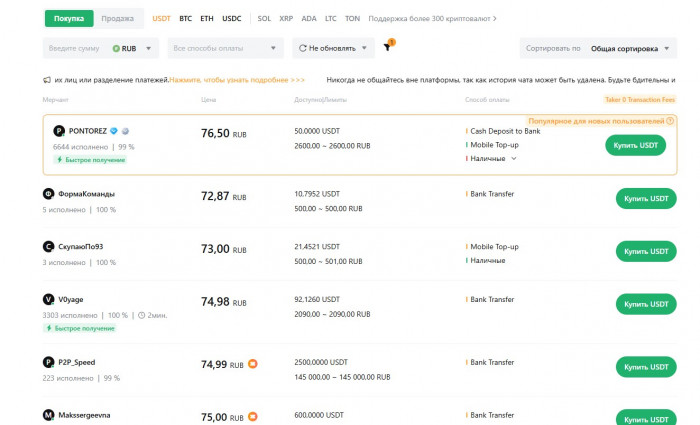Viewport: 700px width, 425px height.
Task: Click the 76,50 RUB price
Action: pyautogui.click(x=224, y=133)
